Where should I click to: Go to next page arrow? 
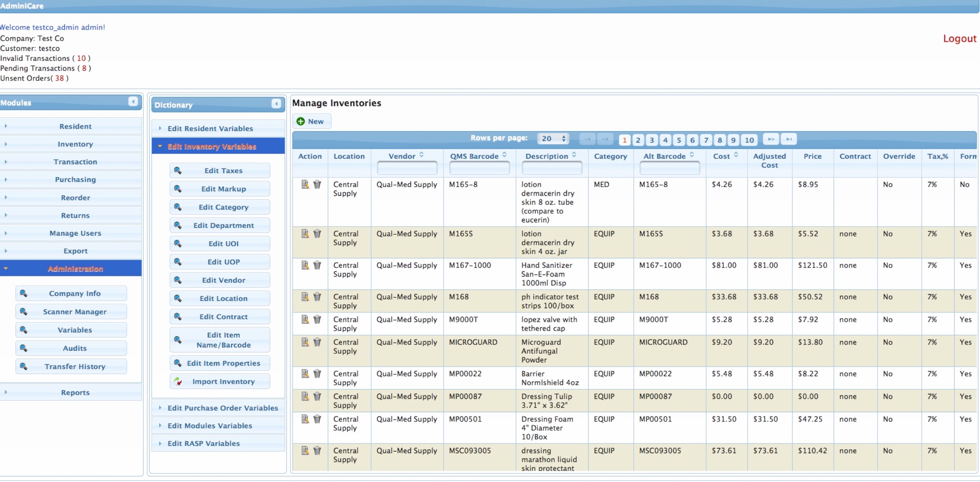(771, 139)
